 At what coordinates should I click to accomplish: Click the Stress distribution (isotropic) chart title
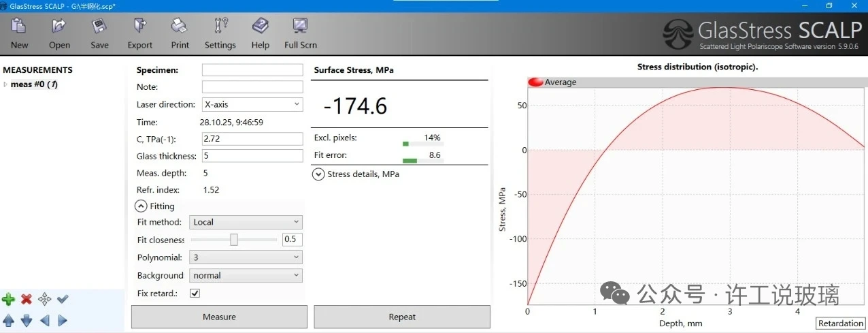pyautogui.click(x=697, y=67)
